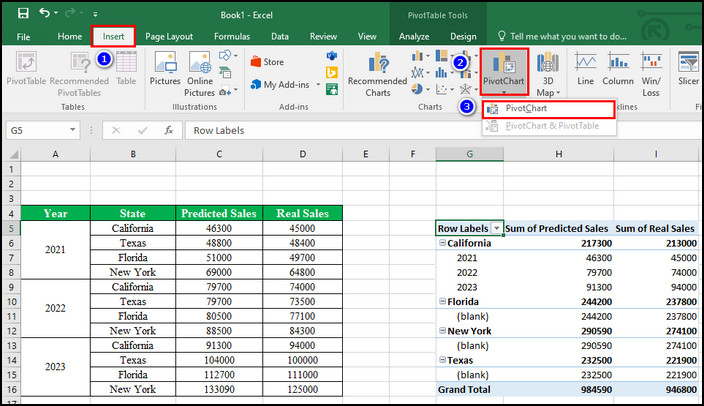
Task: Open the Surface or Radar Chart icon
Action: 468,89
